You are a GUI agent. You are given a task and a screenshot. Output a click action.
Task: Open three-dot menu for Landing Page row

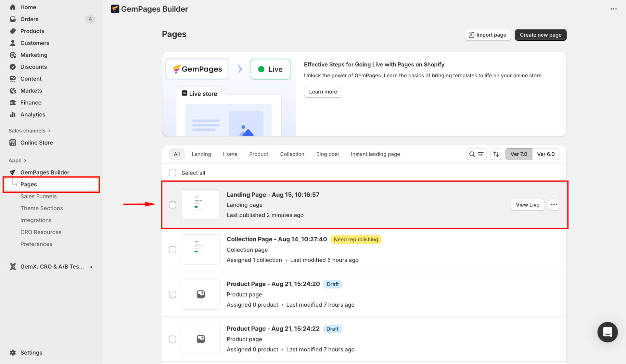[554, 205]
